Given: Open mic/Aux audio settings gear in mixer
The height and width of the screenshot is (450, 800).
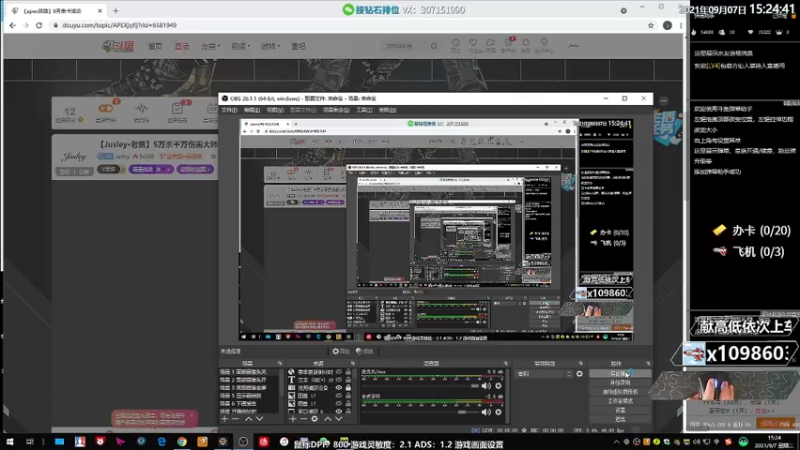Looking at the screenshot, I should click(498, 386).
